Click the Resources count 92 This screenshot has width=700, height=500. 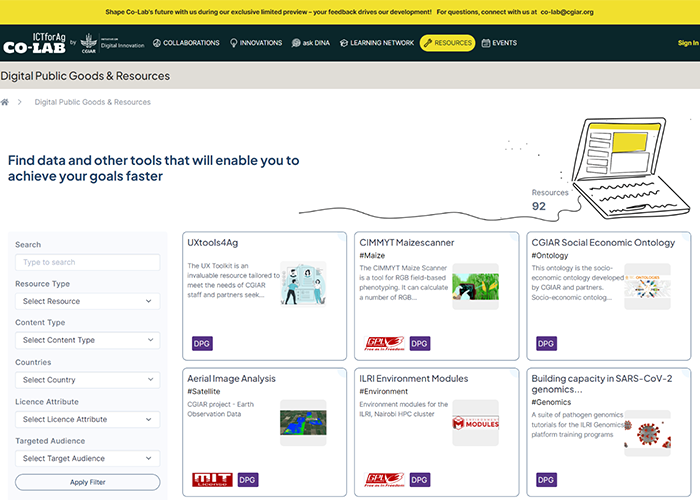[x=539, y=206]
